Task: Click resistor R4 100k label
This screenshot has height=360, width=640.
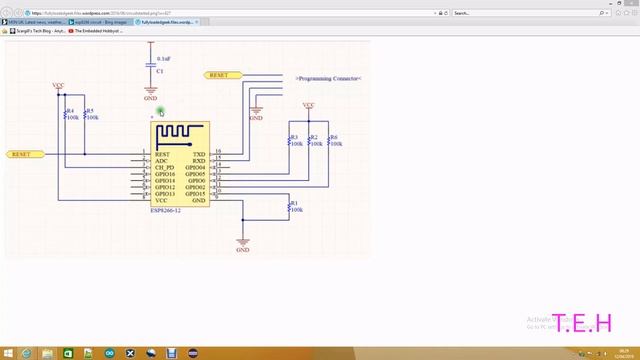Action: tap(72, 114)
